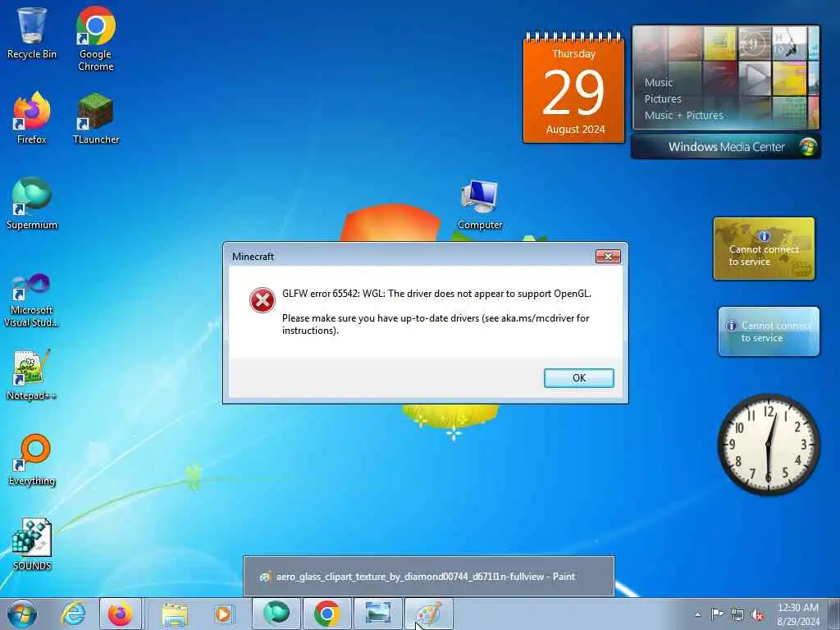Launch Windows Media Player from the taskbar
This screenshot has width=840, height=630.
tap(223, 614)
